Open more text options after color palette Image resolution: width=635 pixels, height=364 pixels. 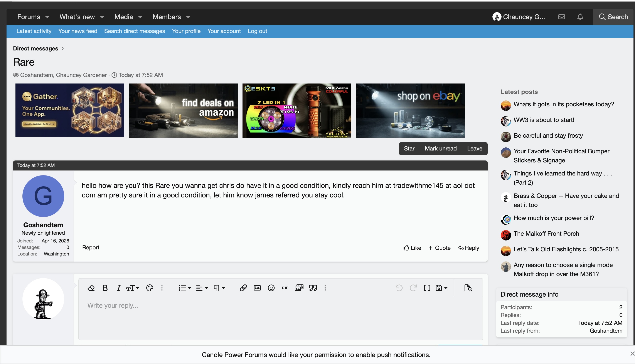(x=162, y=288)
